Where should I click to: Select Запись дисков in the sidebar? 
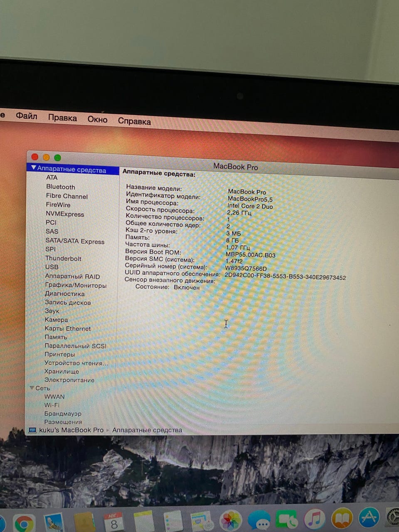[68, 303]
